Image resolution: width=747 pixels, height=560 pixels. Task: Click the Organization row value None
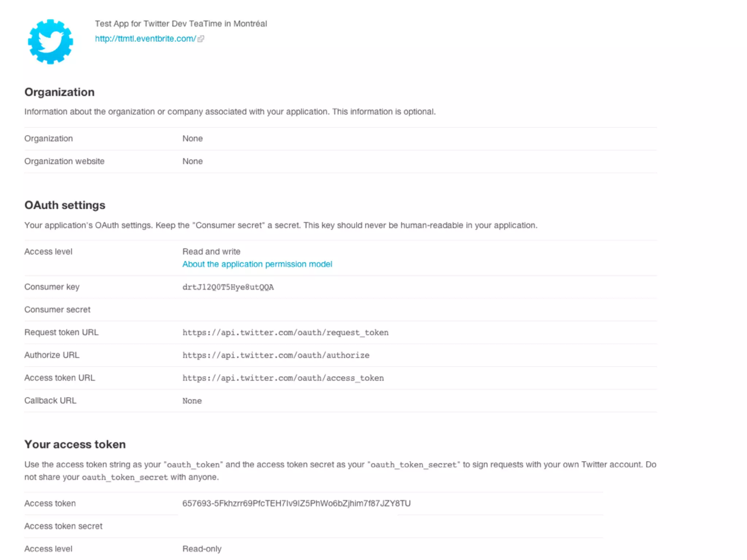click(x=193, y=139)
